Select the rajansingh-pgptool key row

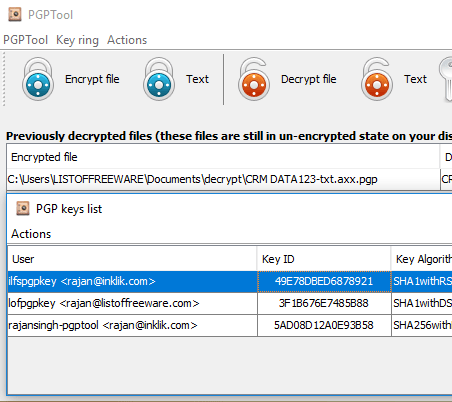(x=230, y=325)
